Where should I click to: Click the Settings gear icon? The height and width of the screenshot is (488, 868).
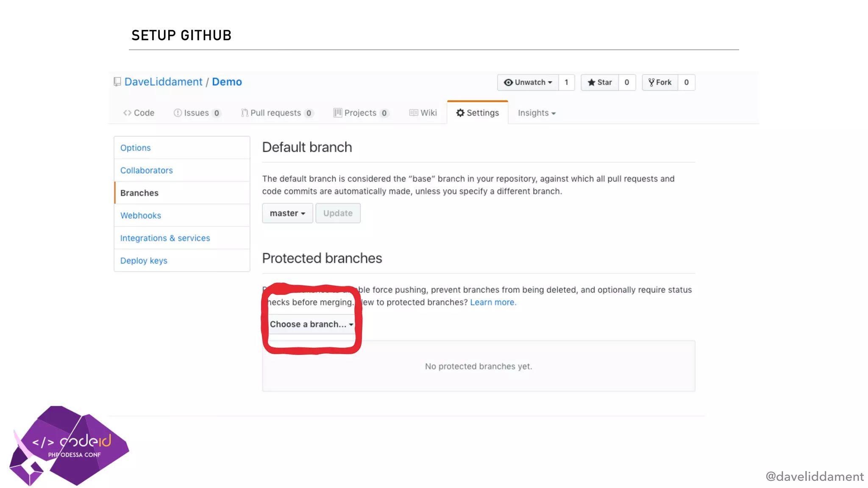tap(460, 113)
